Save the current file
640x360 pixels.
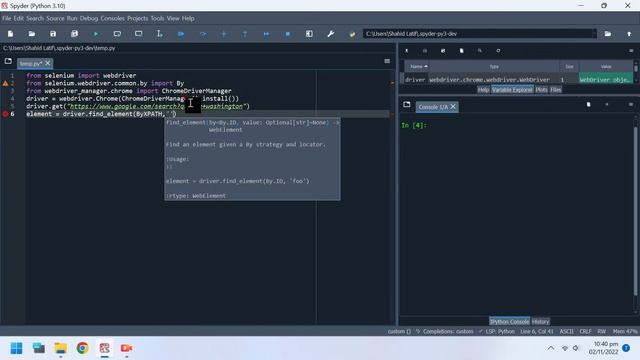pos(53,34)
